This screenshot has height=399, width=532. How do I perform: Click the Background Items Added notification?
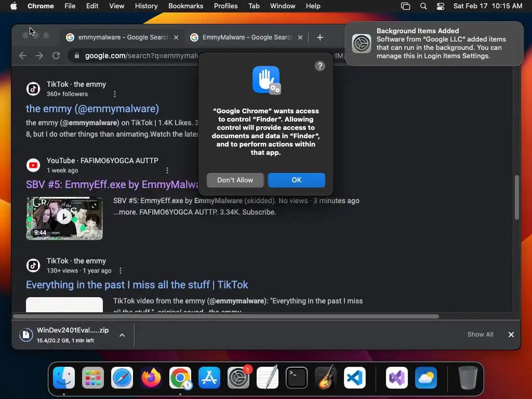(x=434, y=44)
